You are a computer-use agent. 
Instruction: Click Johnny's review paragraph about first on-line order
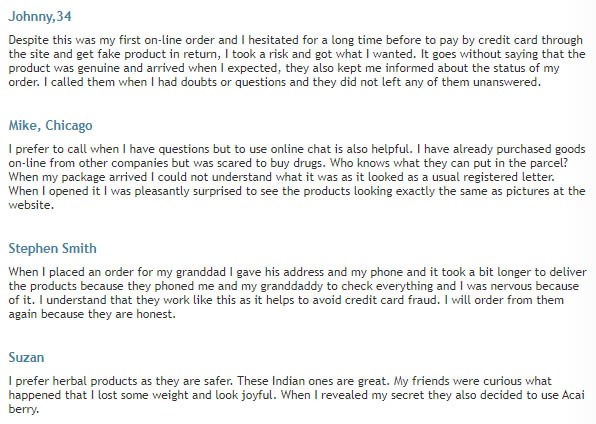pos(296,61)
